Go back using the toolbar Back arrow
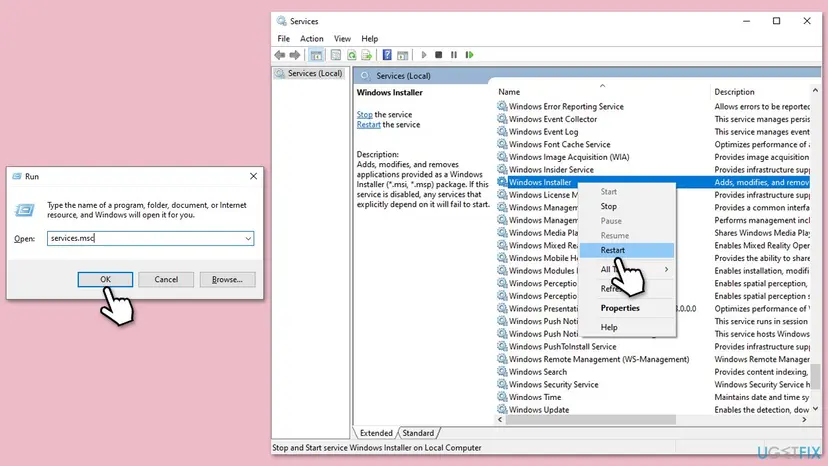 (280, 55)
